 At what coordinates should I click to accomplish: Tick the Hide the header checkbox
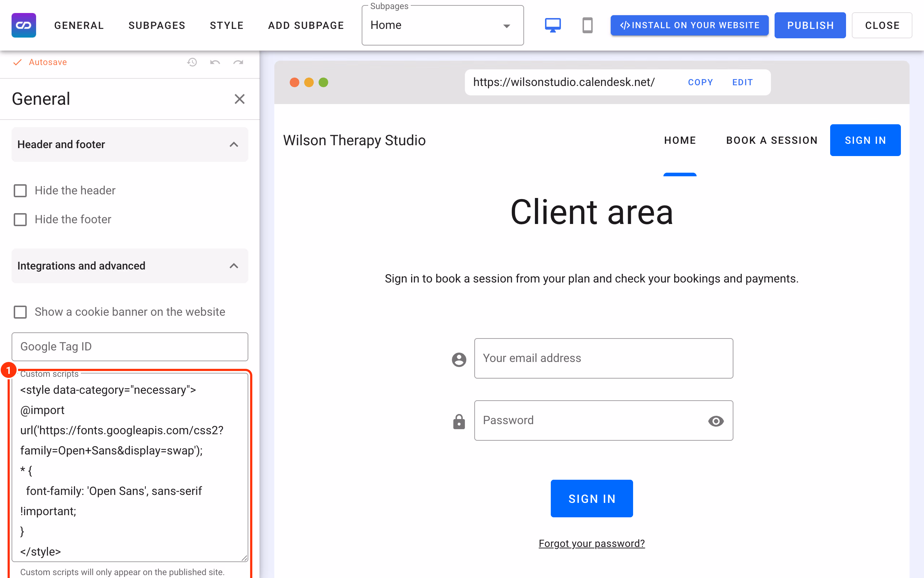[x=20, y=190]
